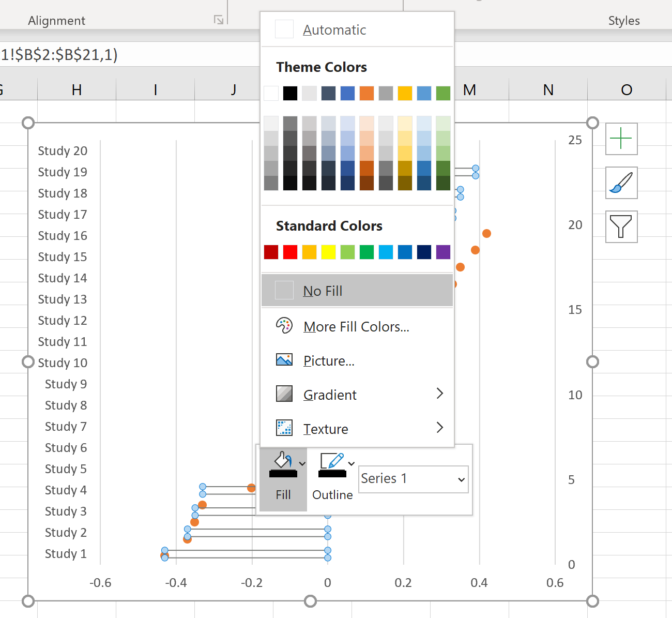Check the Automatic color option
The width and height of the screenshot is (672, 618).
[284, 29]
